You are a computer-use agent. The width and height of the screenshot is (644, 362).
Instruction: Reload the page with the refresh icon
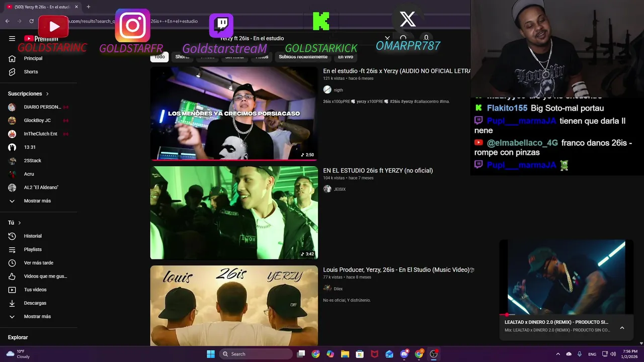(31, 21)
